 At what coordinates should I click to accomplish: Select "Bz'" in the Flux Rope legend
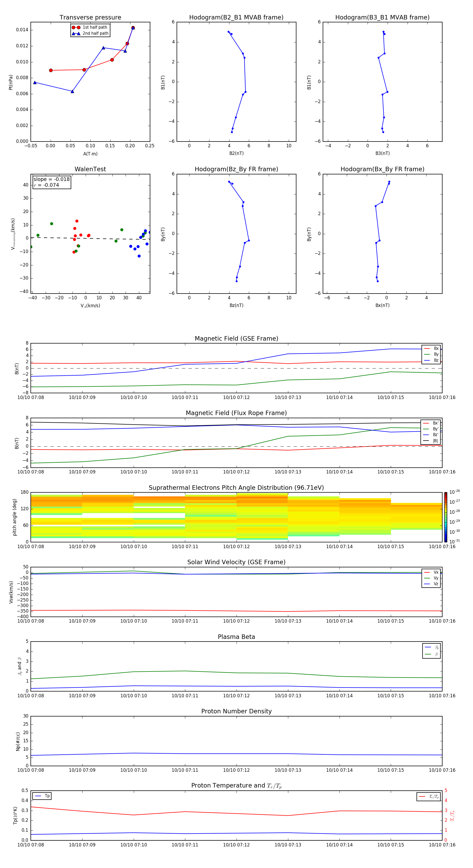431,435
